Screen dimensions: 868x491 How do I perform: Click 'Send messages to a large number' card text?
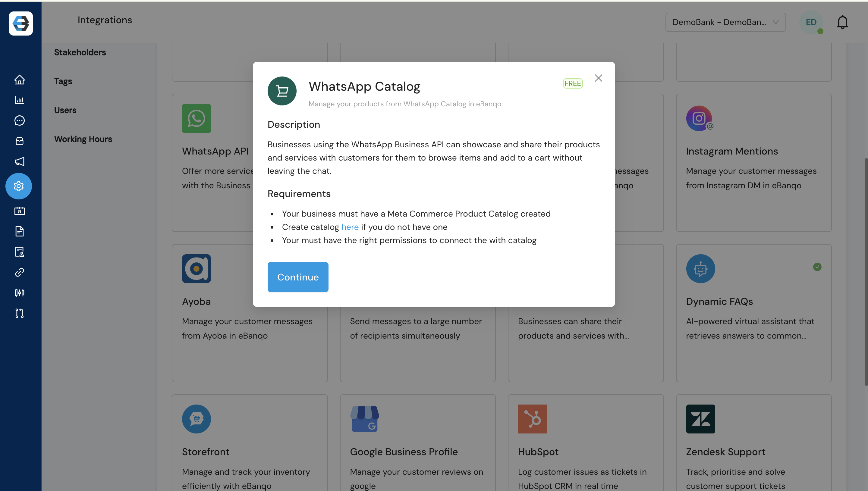(416, 321)
